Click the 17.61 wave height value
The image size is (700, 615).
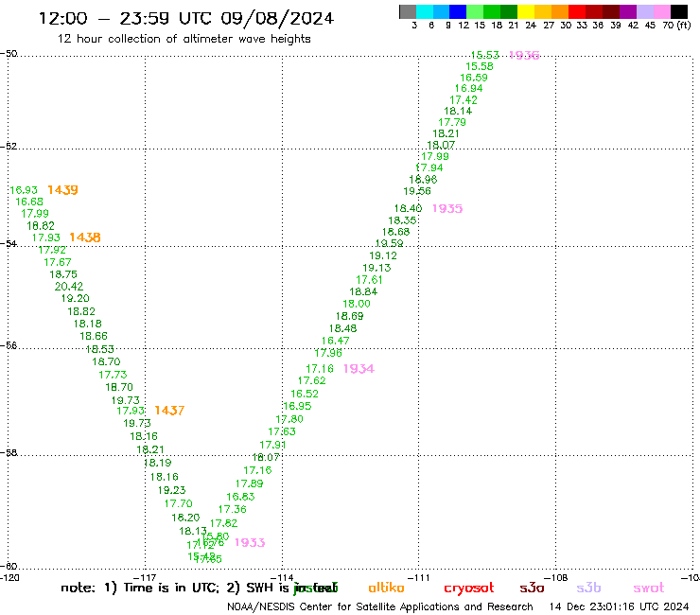(x=369, y=279)
